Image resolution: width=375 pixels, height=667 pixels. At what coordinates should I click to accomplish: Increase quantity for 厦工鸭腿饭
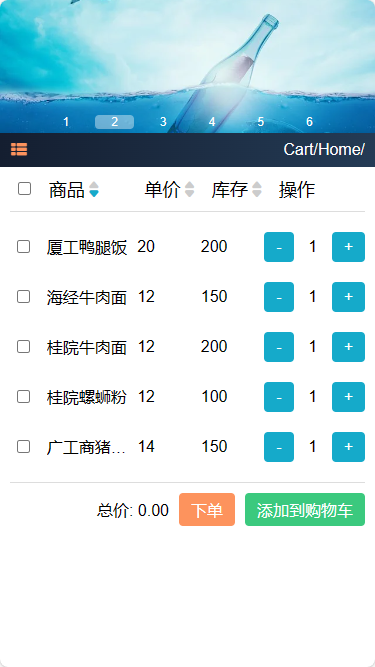(348, 247)
